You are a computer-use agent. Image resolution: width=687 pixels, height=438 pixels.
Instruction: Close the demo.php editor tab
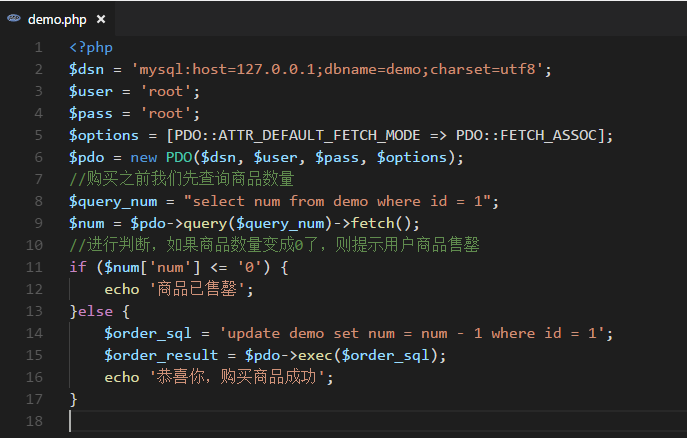pos(103,19)
